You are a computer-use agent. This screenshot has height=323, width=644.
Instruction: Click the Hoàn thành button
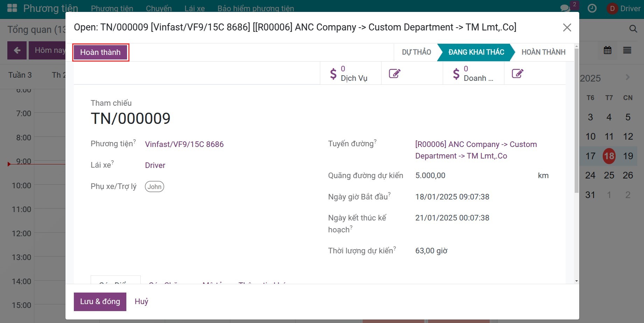point(100,52)
